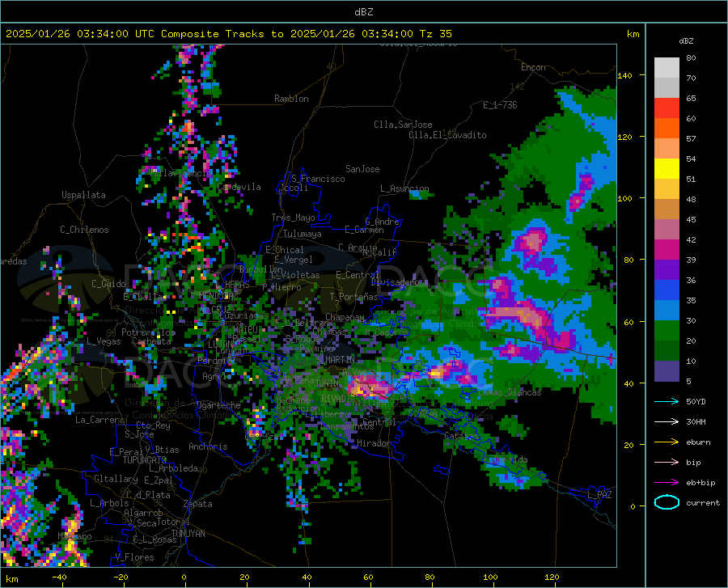The image size is (728, 588).
Task: Click the L_Vegas label
Action: click(x=104, y=341)
